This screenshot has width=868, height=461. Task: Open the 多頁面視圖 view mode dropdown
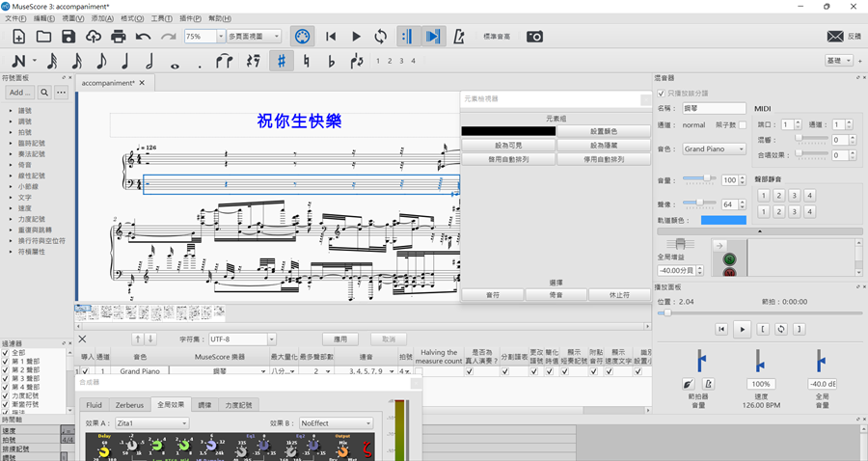pos(254,37)
